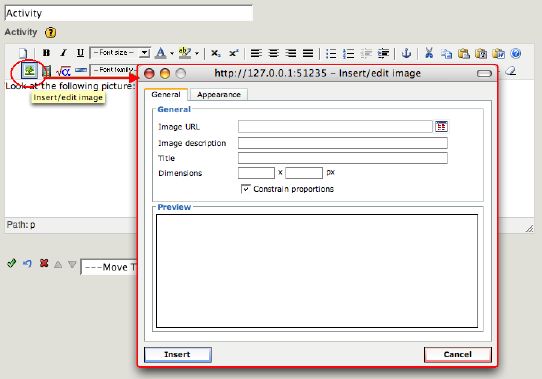The image size is (542, 379).
Task: Insert a numbered list
Action: pos(348,54)
